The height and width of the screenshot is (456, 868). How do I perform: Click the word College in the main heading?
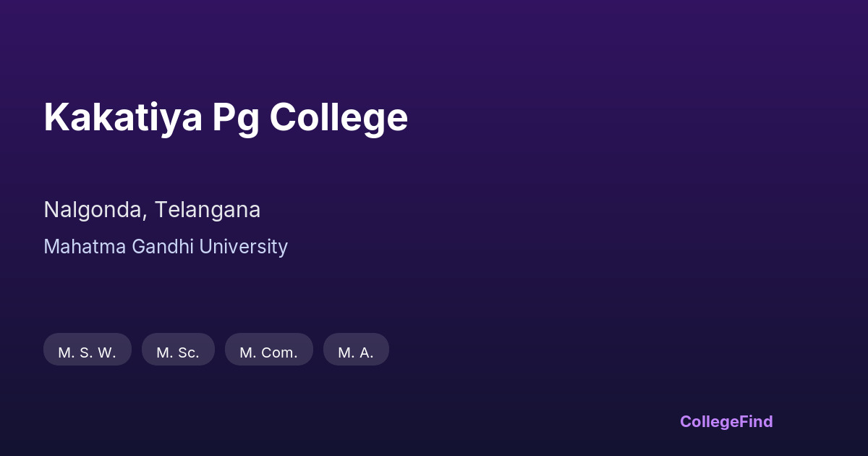click(x=339, y=117)
